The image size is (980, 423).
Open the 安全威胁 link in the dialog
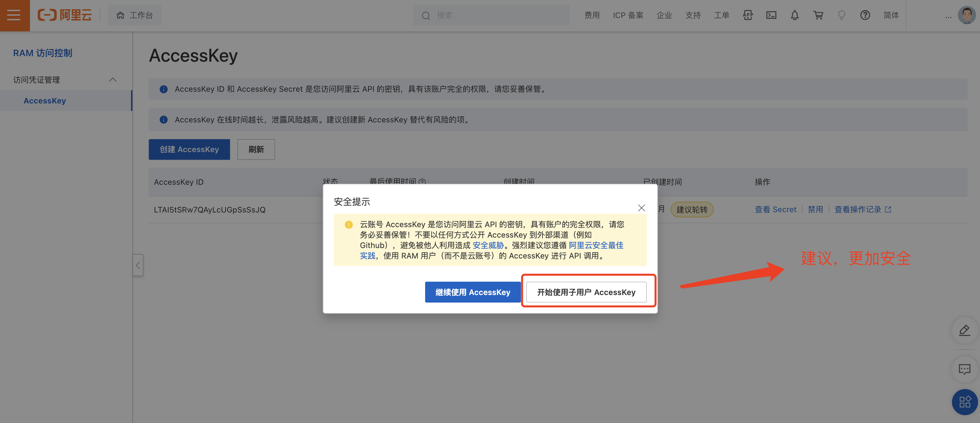click(x=488, y=245)
